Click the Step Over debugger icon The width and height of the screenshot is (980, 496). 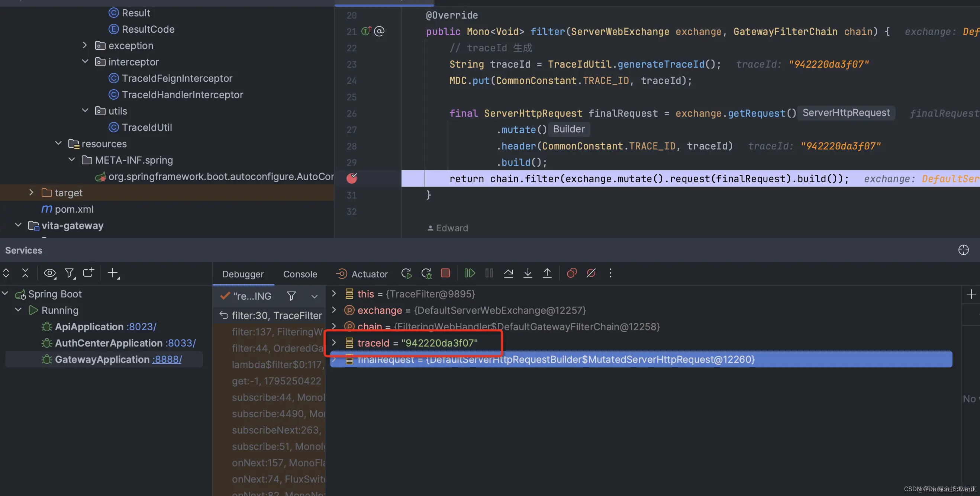click(x=508, y=273)
